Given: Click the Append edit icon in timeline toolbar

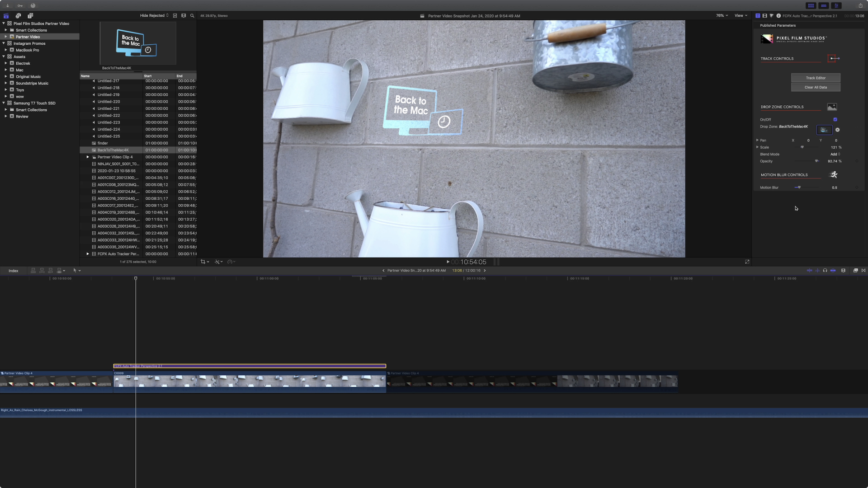Looking at the screenshot, I should click(x=50, y=270).
